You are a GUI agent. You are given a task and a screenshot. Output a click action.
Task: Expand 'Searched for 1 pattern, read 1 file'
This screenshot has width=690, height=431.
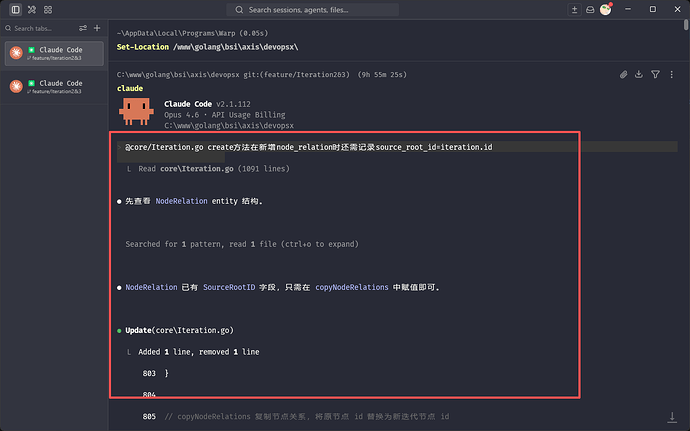[x=242, y=244]
